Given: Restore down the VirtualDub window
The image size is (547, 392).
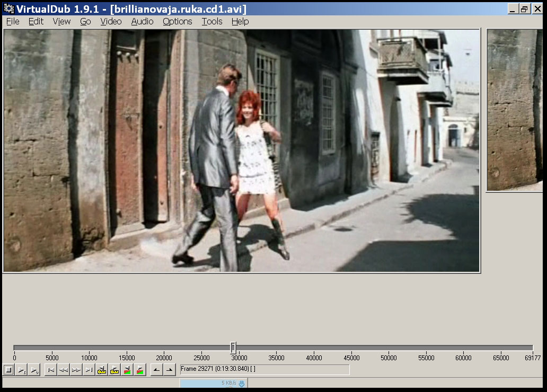Looking at the screenshot, I should click(x=524, y=9).
